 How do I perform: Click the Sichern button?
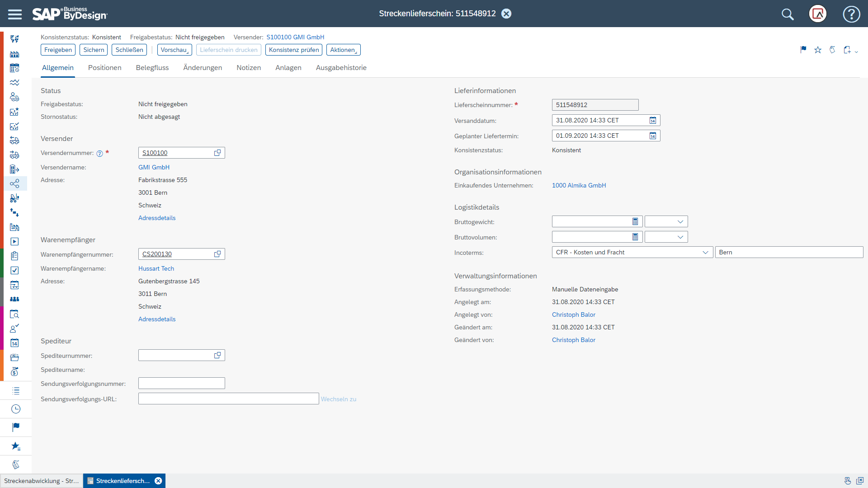[94, 50]
